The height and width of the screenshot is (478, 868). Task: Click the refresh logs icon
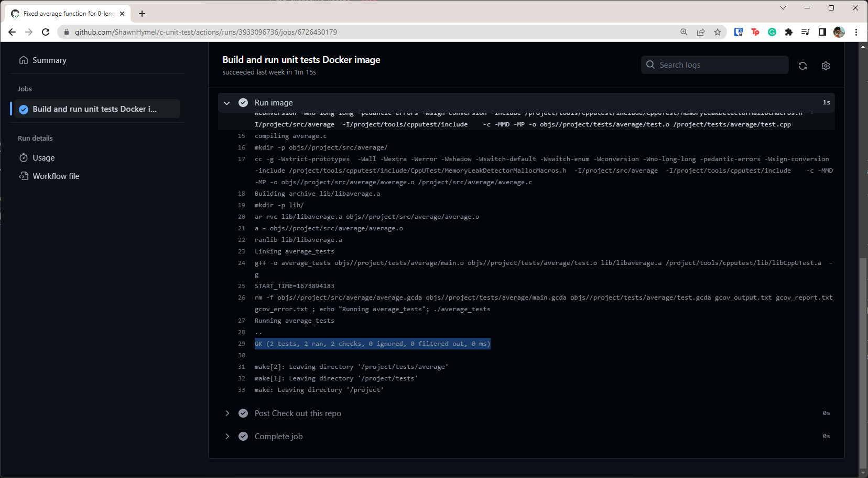pos(802,66)
